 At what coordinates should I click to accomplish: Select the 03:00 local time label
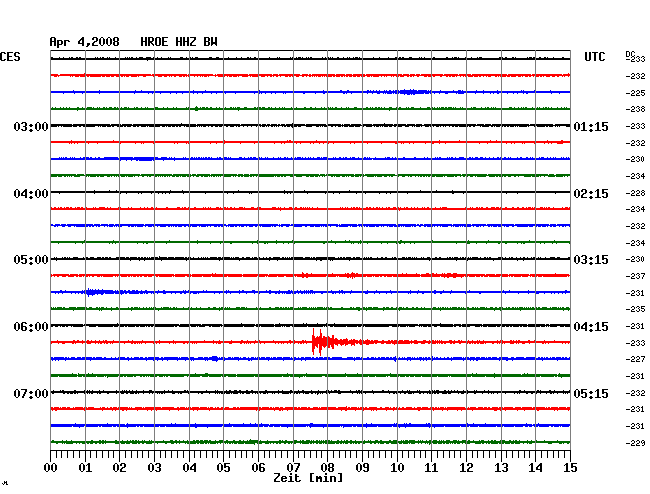tap(31, 126)
